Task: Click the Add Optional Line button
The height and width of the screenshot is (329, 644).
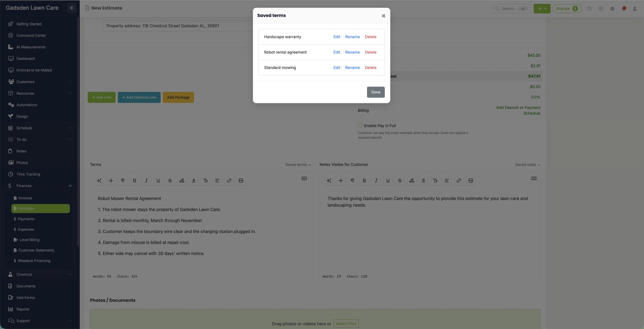Action: click(x=139, y=97)
